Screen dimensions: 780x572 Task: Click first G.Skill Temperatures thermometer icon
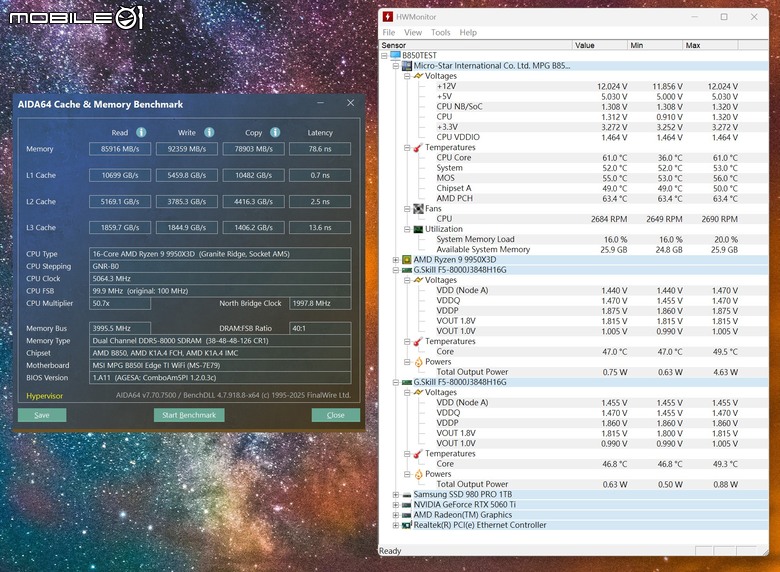(418, 342)
